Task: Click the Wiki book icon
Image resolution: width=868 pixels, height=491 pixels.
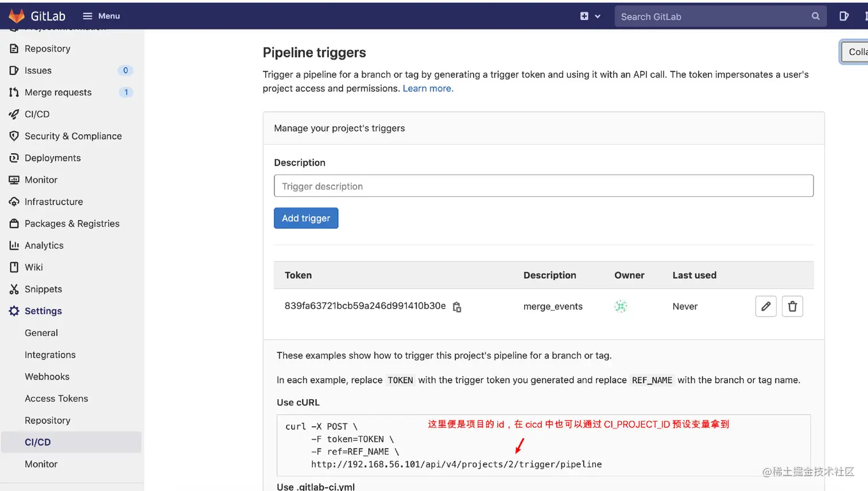Action: tap(14, 267)
